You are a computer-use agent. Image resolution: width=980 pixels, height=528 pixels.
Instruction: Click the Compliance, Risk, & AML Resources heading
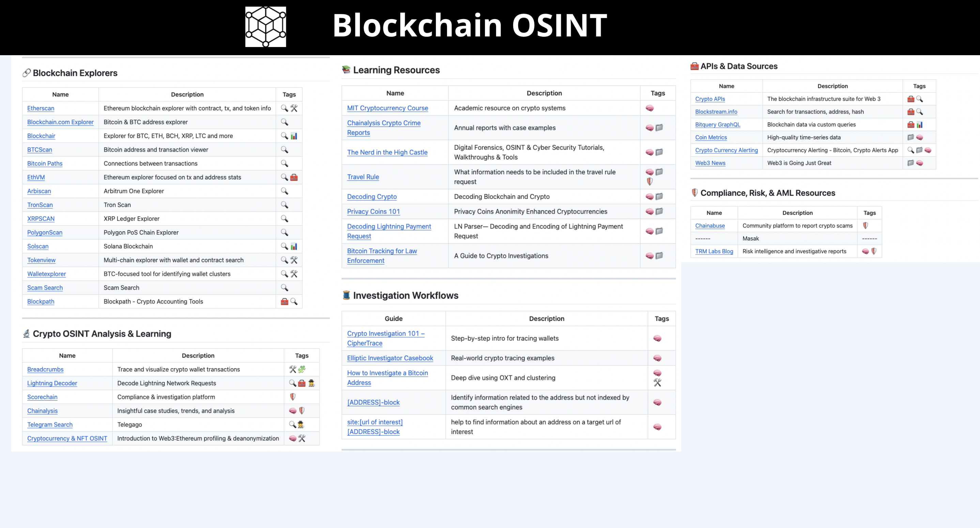click(768, 193)
